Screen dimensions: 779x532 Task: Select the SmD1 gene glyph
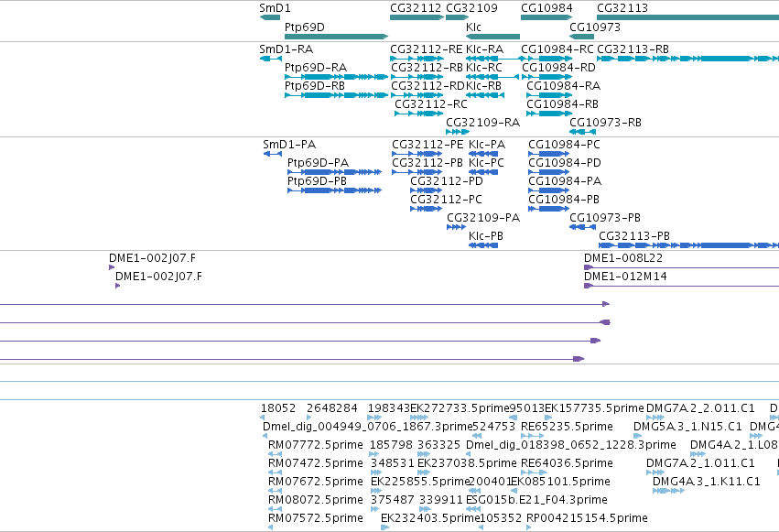tap(270, 17)
